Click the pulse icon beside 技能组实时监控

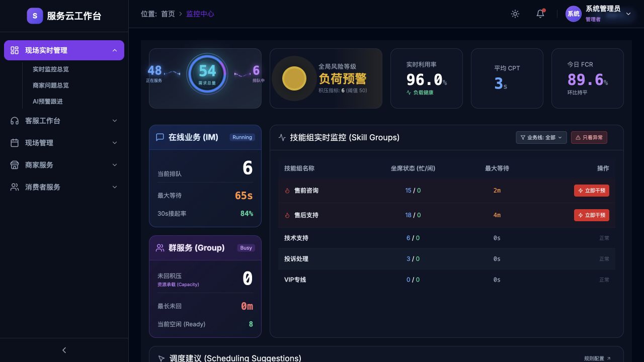click(x=282, y=137)
